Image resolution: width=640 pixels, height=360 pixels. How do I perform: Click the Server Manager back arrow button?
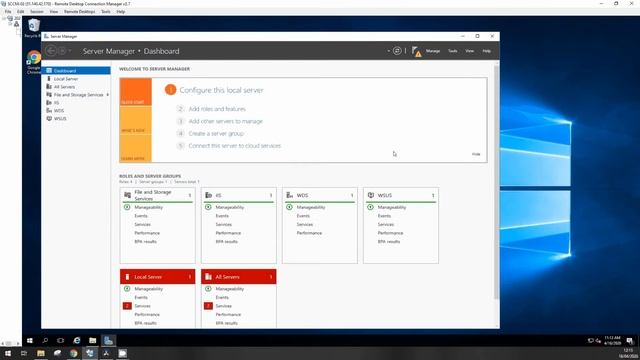[x=51, y=51]
